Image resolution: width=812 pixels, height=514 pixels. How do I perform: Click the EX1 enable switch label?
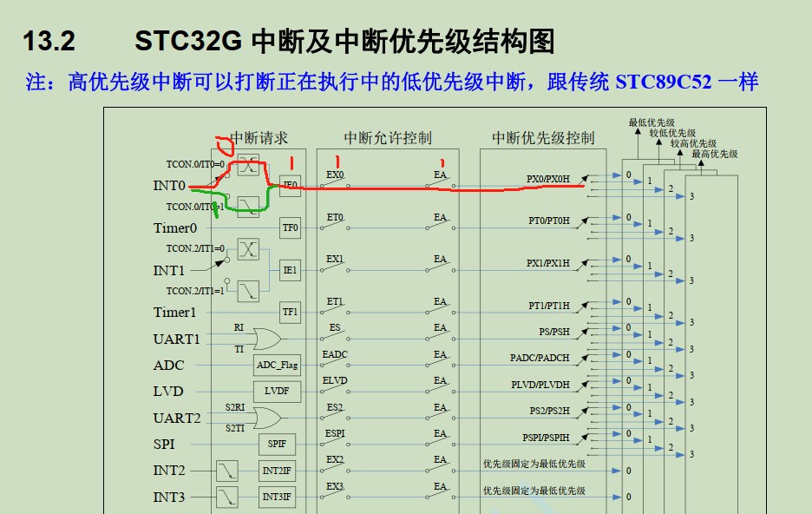point(335,259)
